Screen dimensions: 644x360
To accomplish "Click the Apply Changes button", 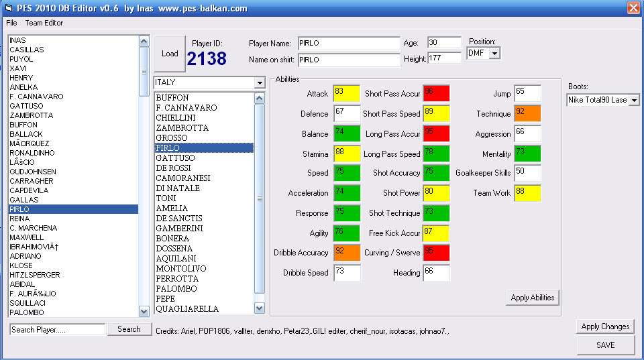I will [605, 326].
